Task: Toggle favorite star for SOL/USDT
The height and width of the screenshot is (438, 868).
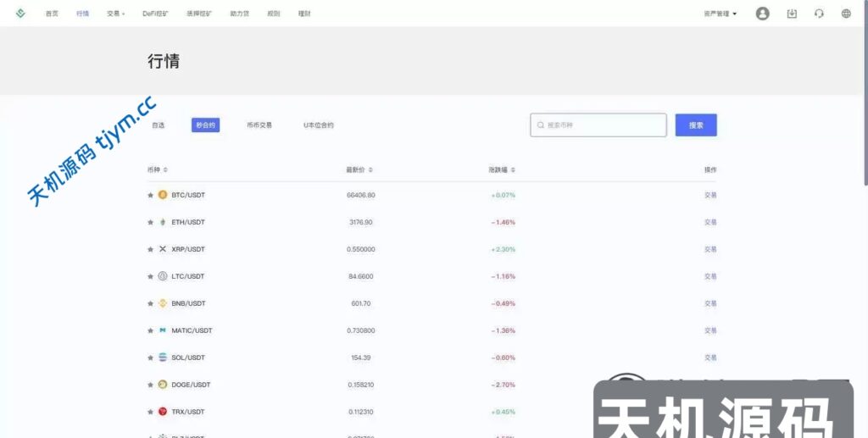Action: coord(151,358)
